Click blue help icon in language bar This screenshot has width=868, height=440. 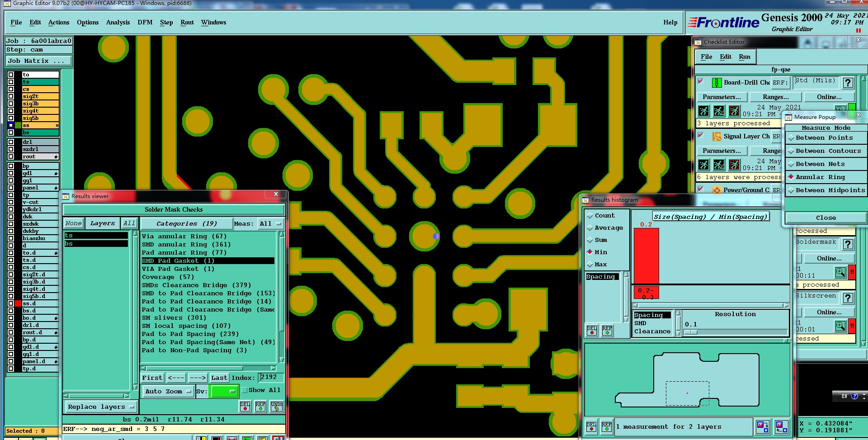point(854,396)
